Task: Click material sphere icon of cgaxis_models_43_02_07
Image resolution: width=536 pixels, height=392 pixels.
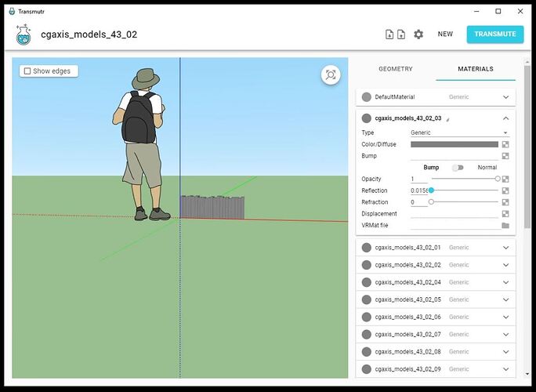Action: [x=367, y=335]
